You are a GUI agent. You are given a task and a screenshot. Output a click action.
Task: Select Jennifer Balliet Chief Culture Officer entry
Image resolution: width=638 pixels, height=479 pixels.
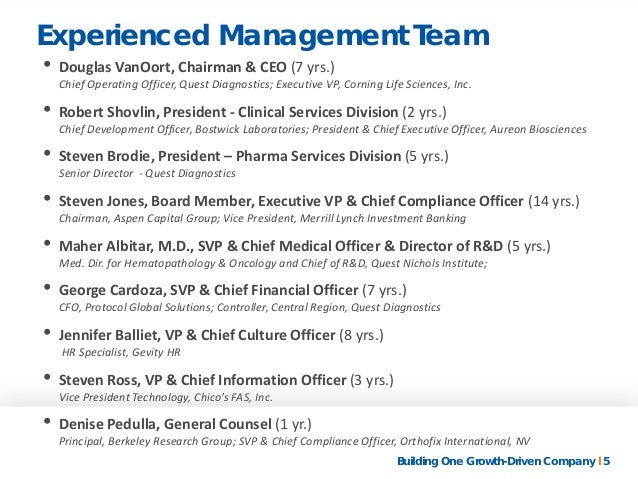pyautogui.click(x=221, y=335)
